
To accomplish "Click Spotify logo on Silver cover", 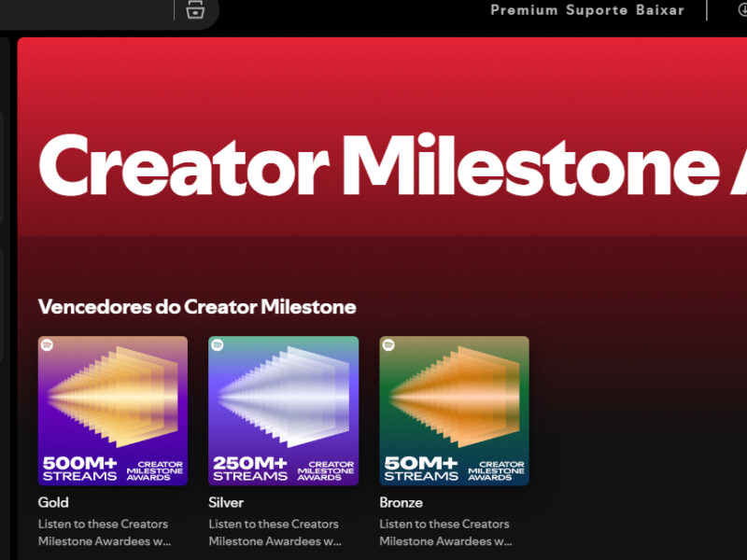I will point(218,344).
